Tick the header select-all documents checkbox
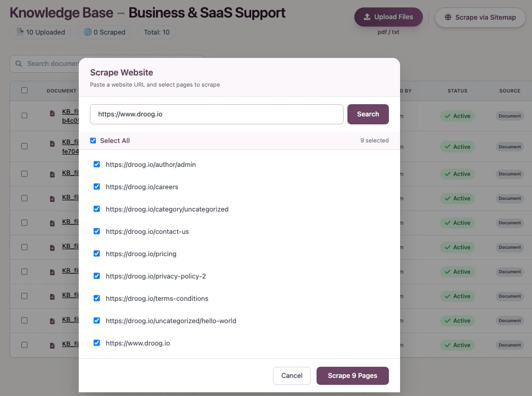532x396 pixels. tap(24, 90)
